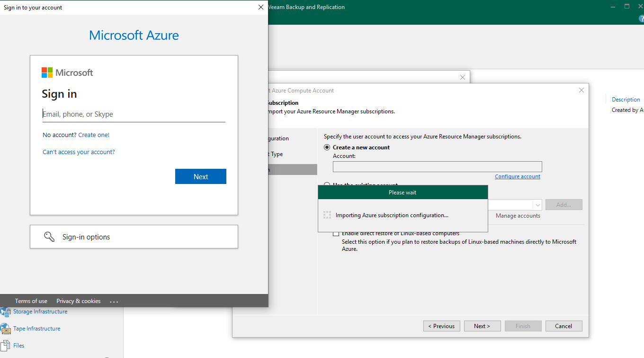Image resolution: width=644 pixels, height=358 pixels.
Task: Close the Azure Compute Account wizard
Action: pyautogui.click(x=581, y=90)
